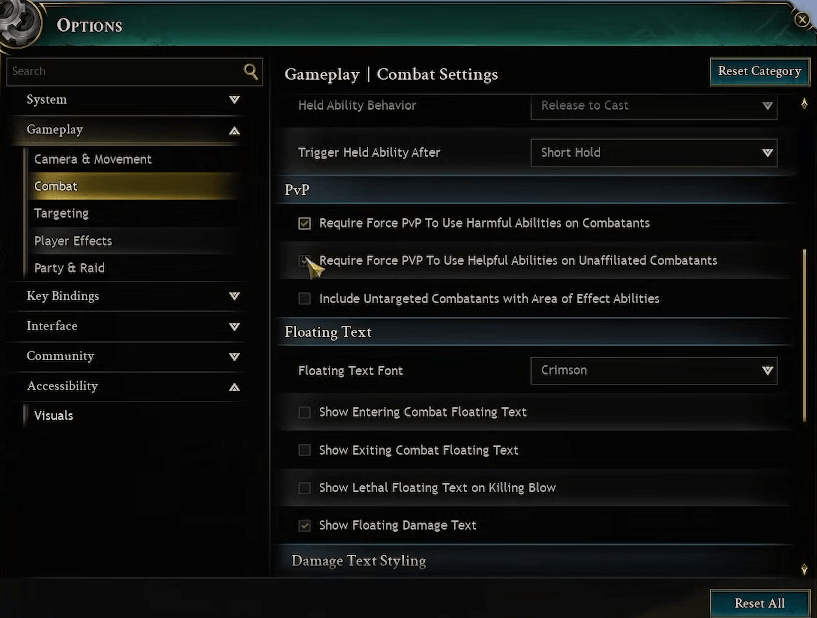Check Show Entering Combat Floating Text

[x=304, y=412]
